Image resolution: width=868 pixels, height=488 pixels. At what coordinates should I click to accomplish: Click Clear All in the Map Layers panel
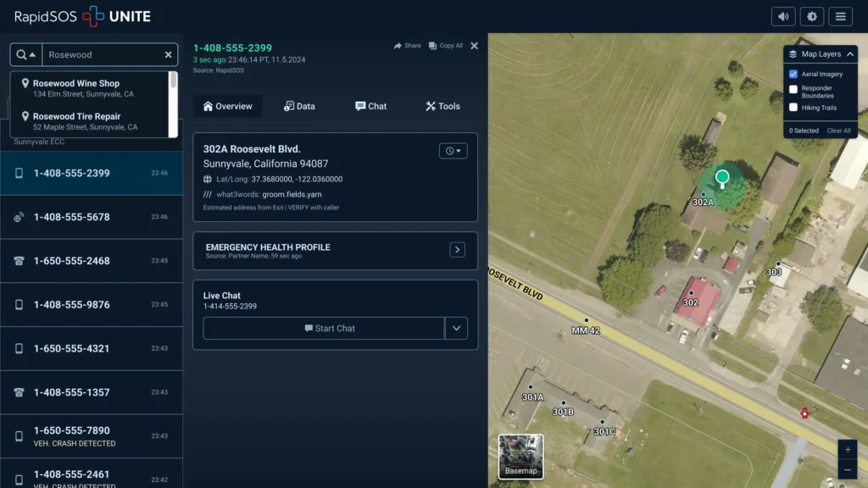point(838,130)
